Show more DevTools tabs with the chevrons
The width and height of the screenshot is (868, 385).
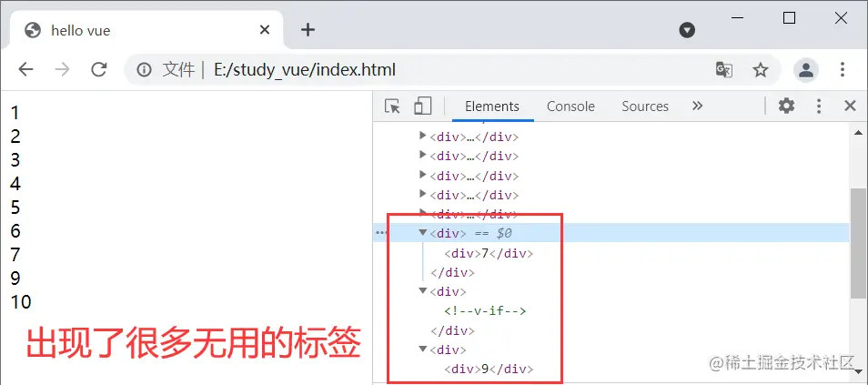[698, 106]
